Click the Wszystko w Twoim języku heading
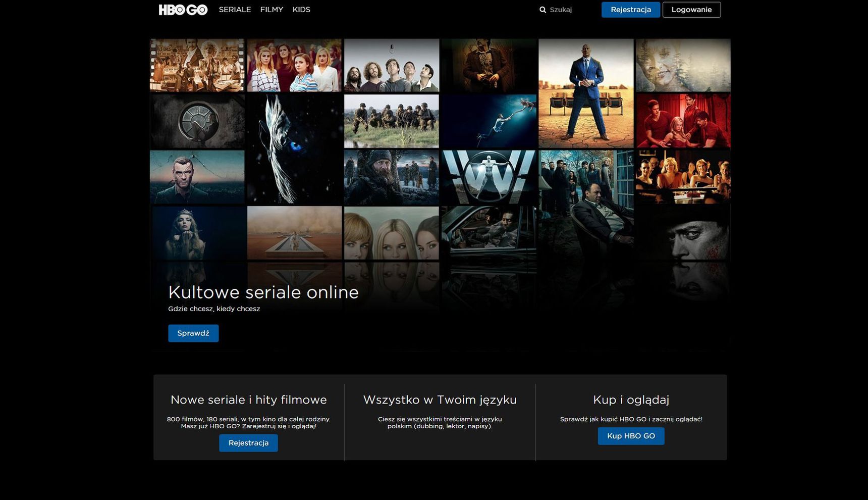868x500 pixels. click(440, 399)
